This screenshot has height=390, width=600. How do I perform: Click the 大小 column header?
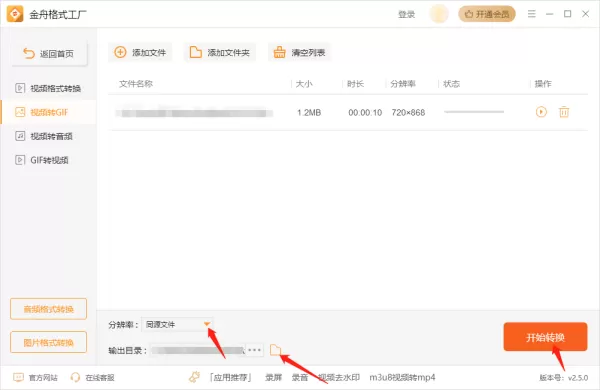tap(304, 84)
